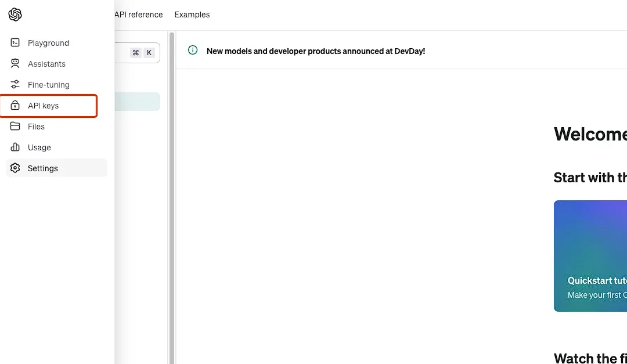Click the search box with ⌘ K shortcut
This screenshot has width=627, height=364.
click(137, 53)
